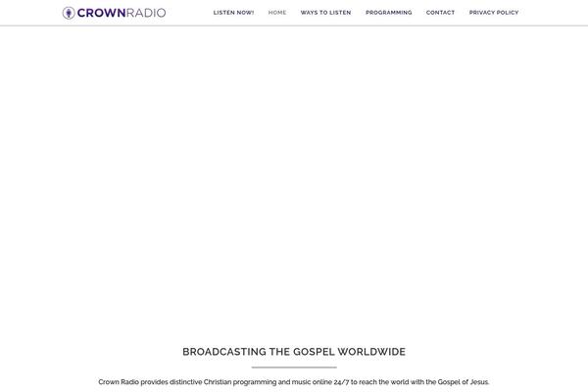
Task: Click the blank hero banner area
Action: coord(294,176)
